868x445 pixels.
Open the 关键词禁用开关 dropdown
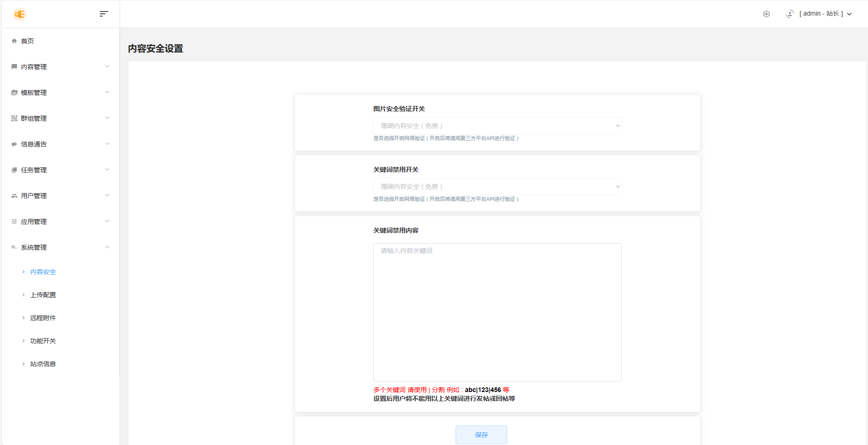pyautogui.click(x=497, y=187)
